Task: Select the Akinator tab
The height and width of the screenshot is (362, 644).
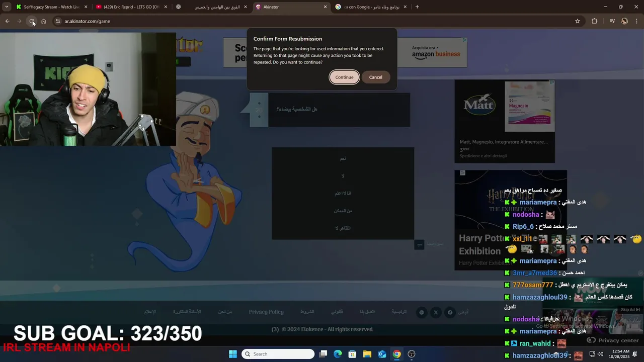Action: [x=291, y=7]
